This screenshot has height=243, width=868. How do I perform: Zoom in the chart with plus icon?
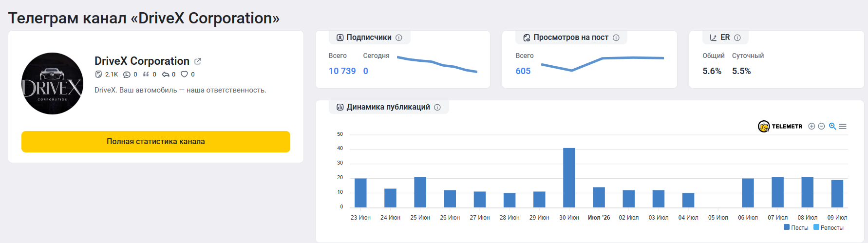point(811,126)
